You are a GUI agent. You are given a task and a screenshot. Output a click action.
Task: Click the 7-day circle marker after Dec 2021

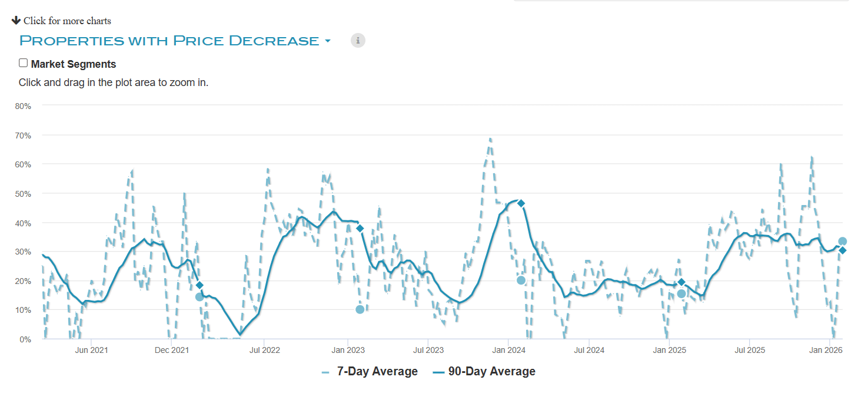pyautogui.click(x=199, y=297)
